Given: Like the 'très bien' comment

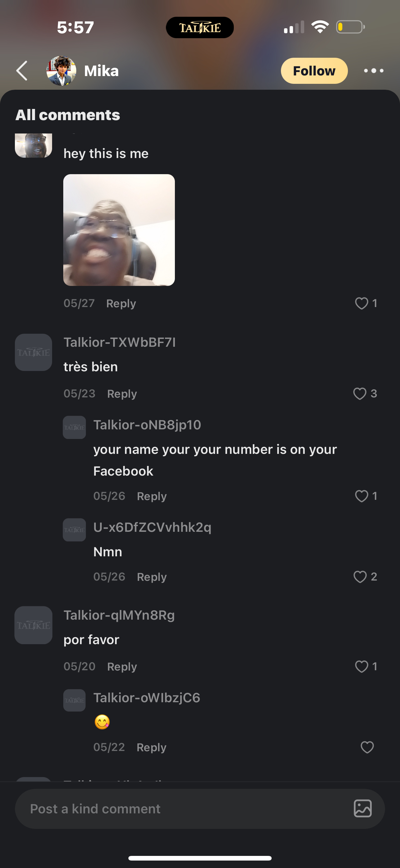Looking at the screenshot, I should point(360,394).
